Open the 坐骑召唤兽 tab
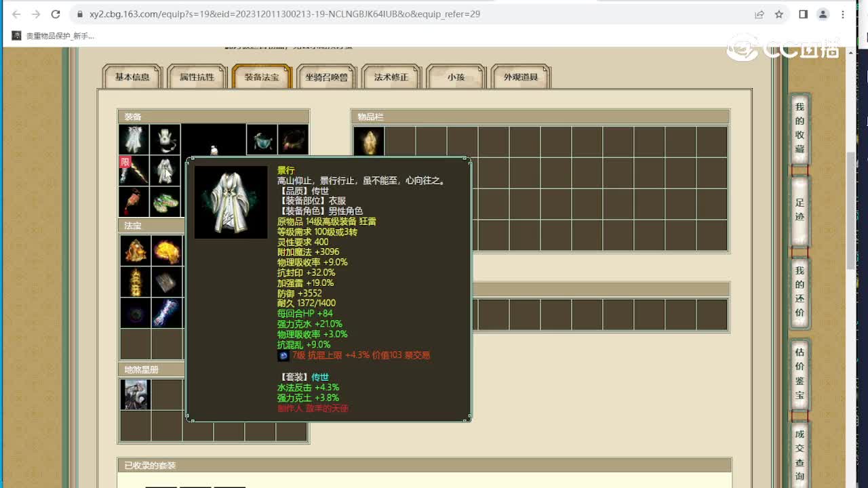 click(326, 77)
